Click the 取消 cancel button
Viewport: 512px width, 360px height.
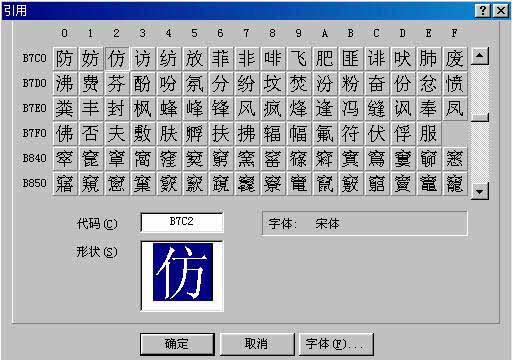point(257,344)
